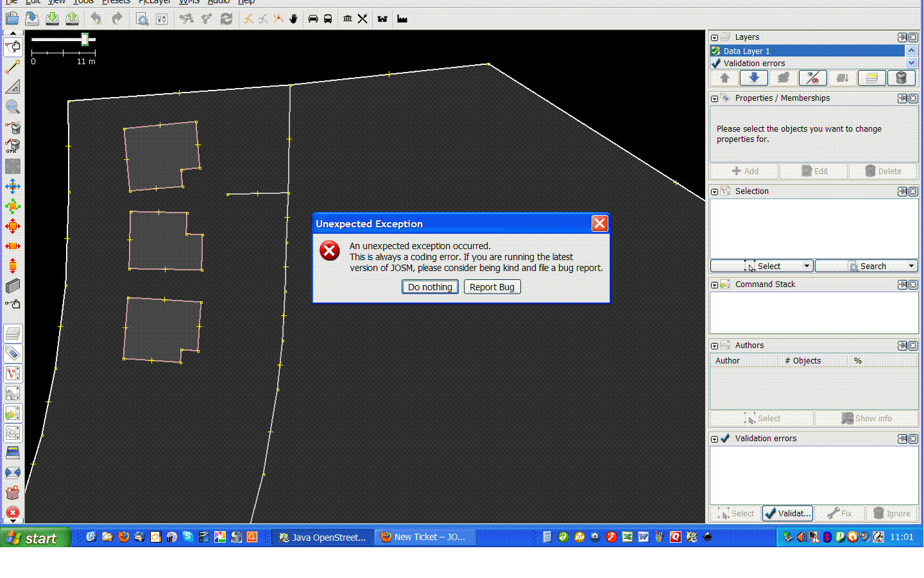Viewport: 924px width, 578px height.
Task: Activate the Zoom magnifier tool
Action: coord(12,107)
